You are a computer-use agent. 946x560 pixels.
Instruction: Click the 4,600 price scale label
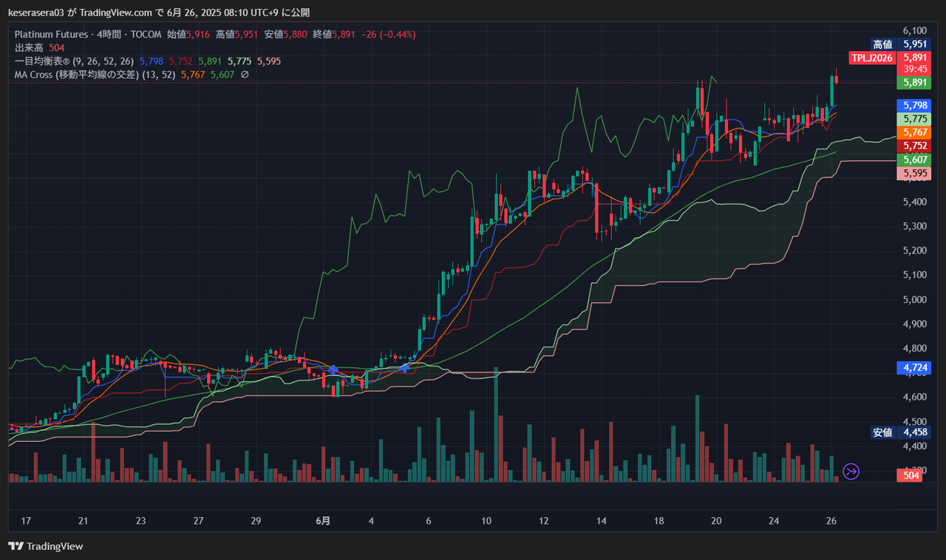click(915, 397)
